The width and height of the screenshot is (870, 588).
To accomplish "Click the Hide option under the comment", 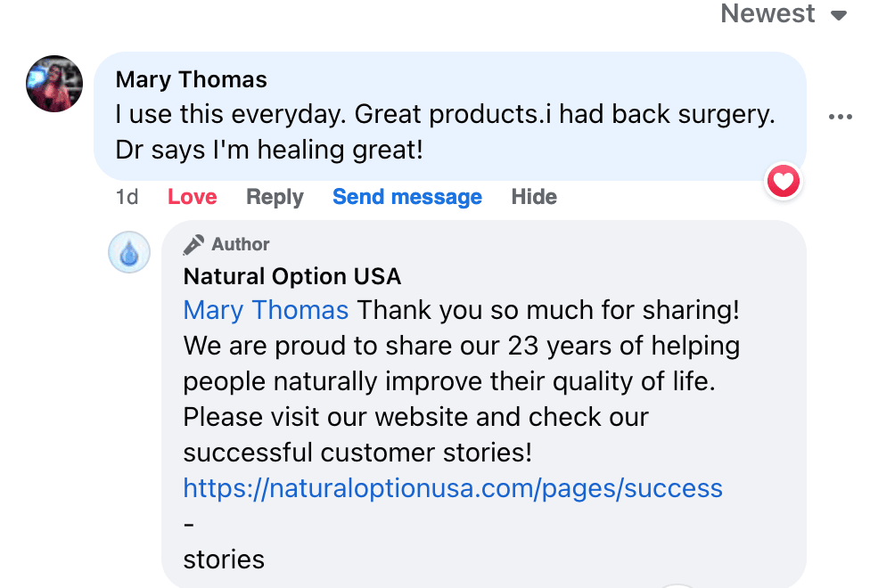I will tap(533, 197).
